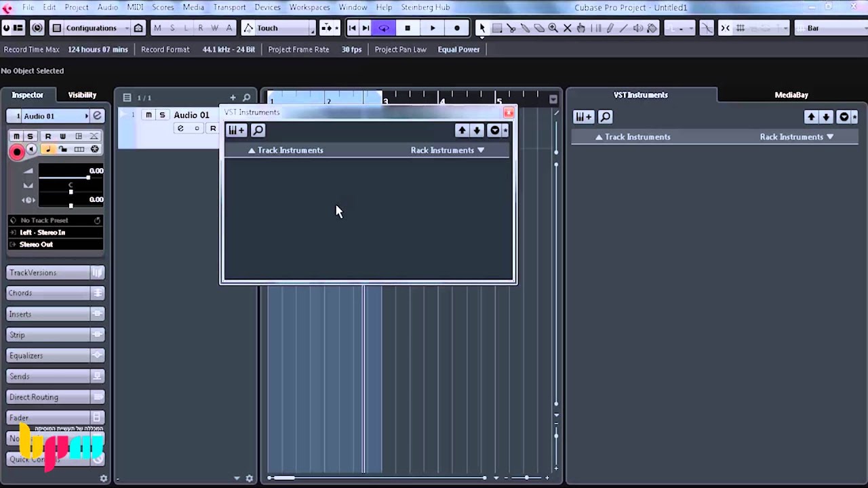Click the Find Tracks magnifier in track list
This screenshot has height=488, width=868.
pyautogui.click(x=247, y=98)
